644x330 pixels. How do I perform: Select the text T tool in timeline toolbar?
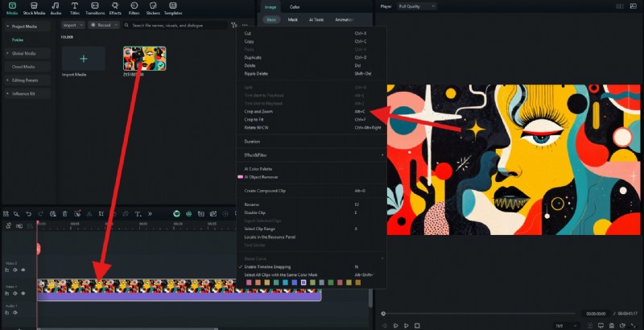point(138,214)
